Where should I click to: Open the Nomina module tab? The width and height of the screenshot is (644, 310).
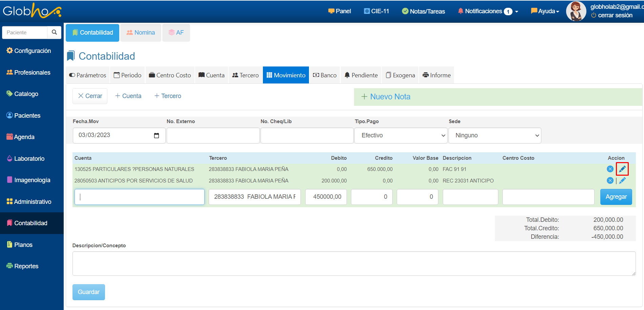141,33
